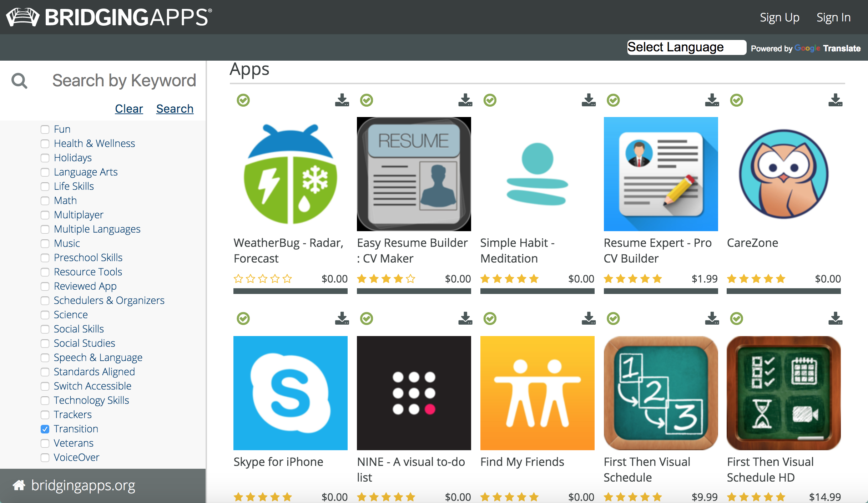Open the Skype for iPhone thumbnail

point(291,393)
